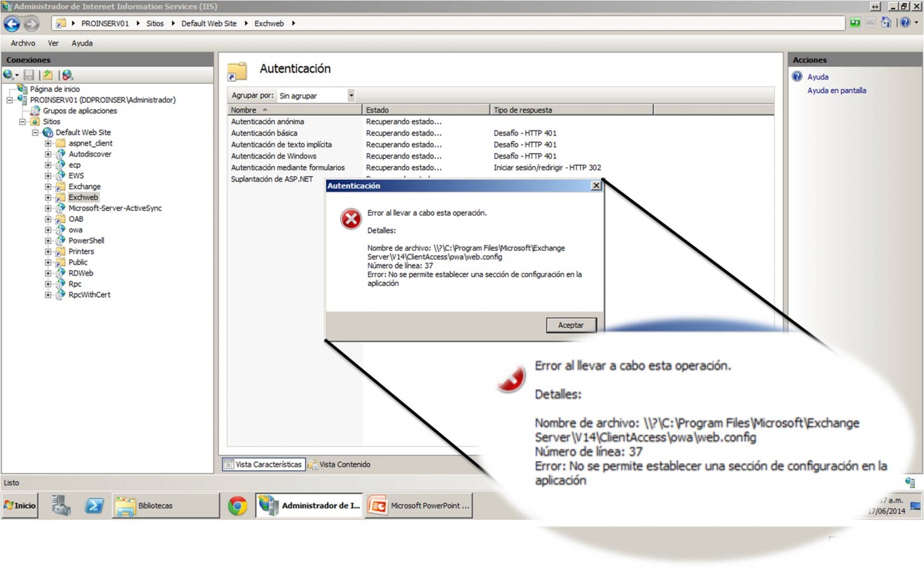
Task: Select the ecp virtual directory
Action: 75,165
